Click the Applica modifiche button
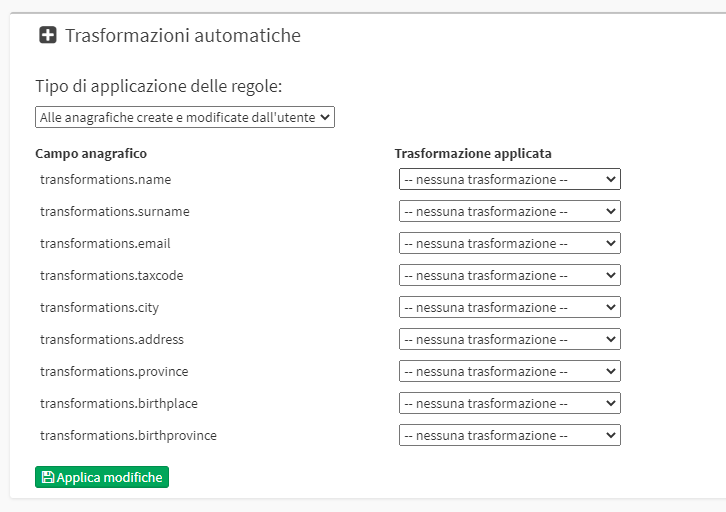The image size is (726, 512). tap(102, 477)
